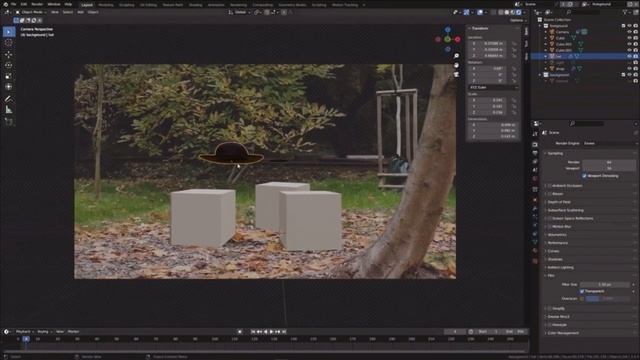Adjust the Filter Size slider field

(604, 284)
